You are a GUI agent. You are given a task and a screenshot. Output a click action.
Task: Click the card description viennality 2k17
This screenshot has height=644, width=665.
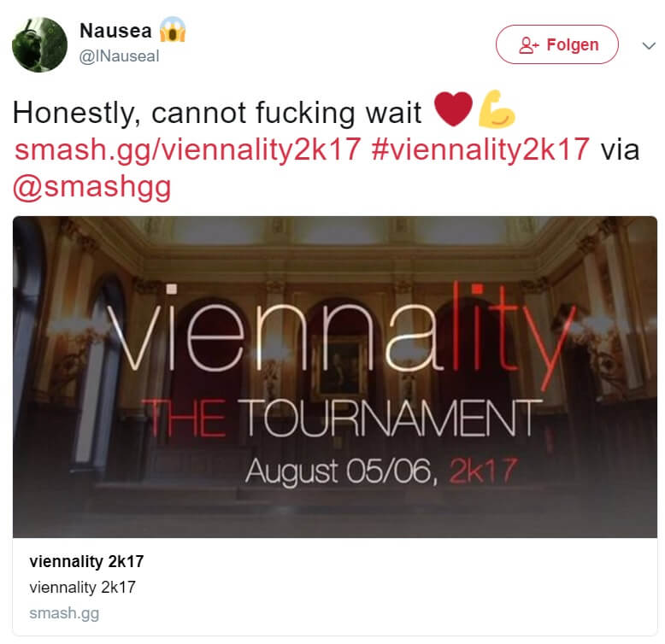(82, 588)
